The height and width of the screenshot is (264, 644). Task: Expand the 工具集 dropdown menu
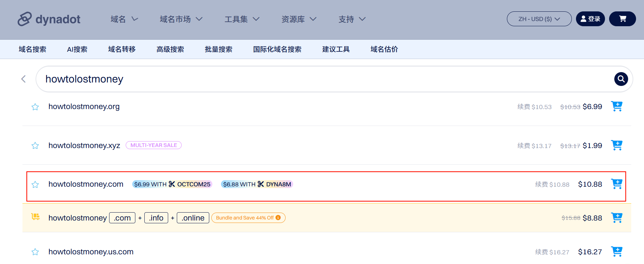pos(242,19)
